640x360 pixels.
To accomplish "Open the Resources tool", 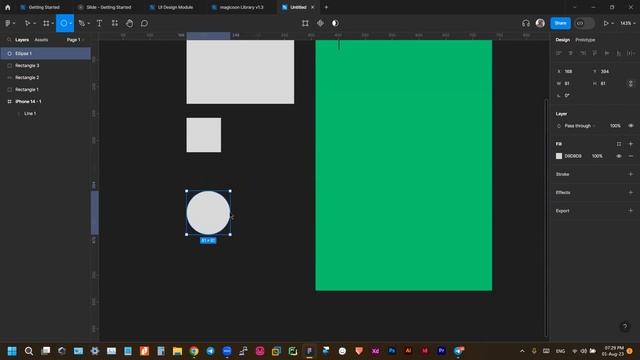I will point(115,23).
